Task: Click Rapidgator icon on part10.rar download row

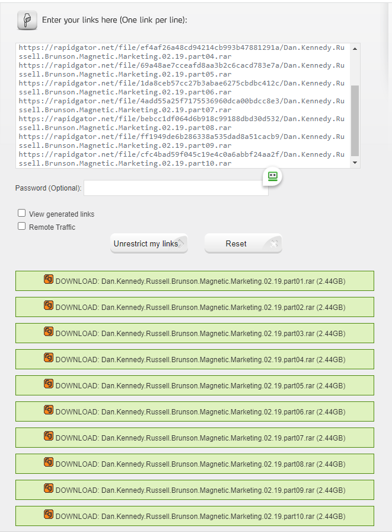Action: [x=49, y=514]
